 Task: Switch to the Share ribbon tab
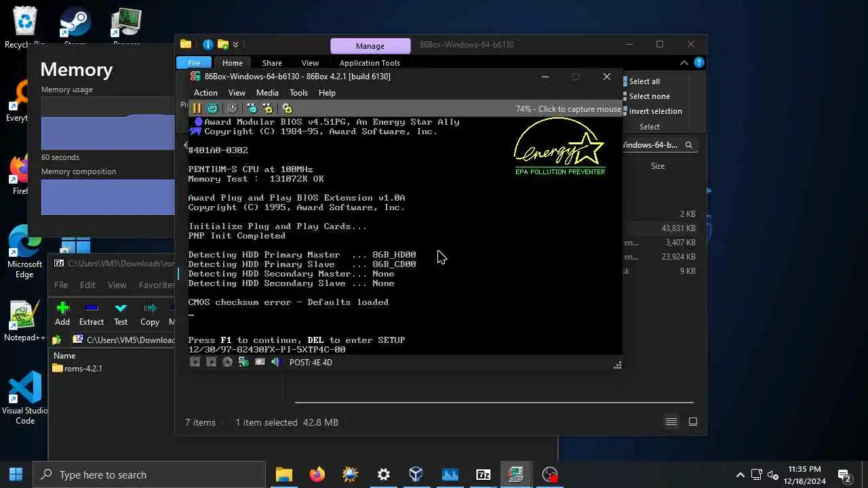[x=272, y=63]
